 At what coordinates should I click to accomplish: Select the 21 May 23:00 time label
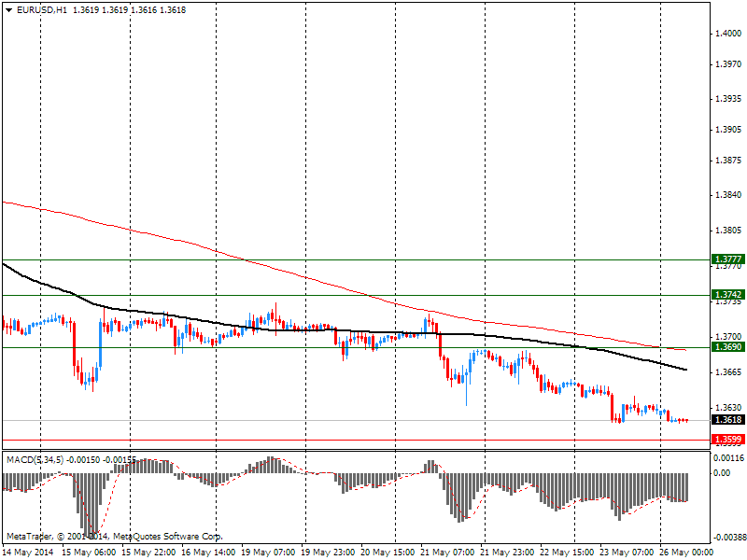(507, 553)
